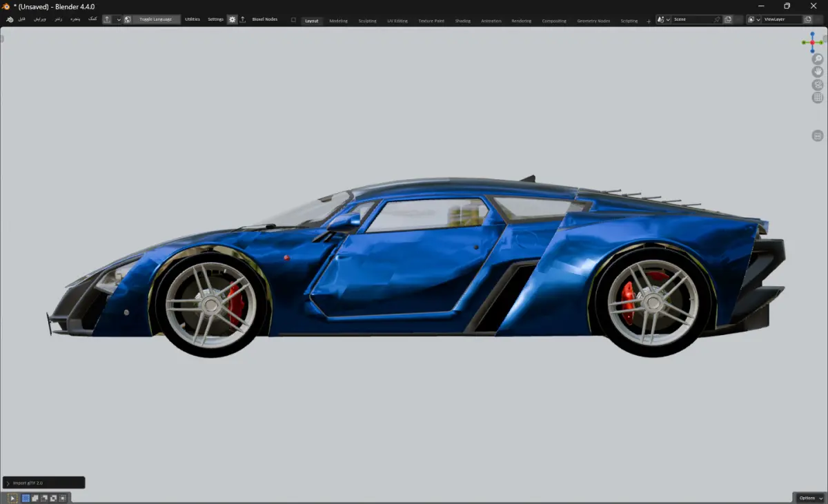
Task: Choose the Set selection mode icon
Action: click(26, 498)
